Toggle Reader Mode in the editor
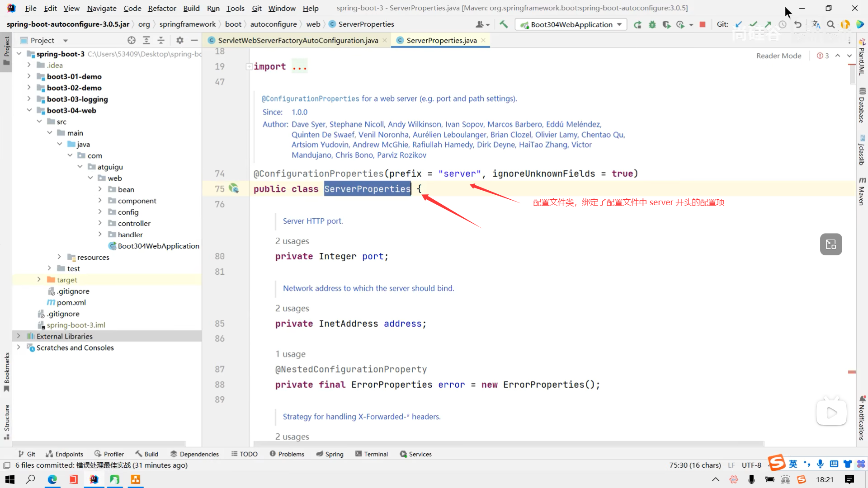Screen dimensions: 868x488 (x=778, y=56)
